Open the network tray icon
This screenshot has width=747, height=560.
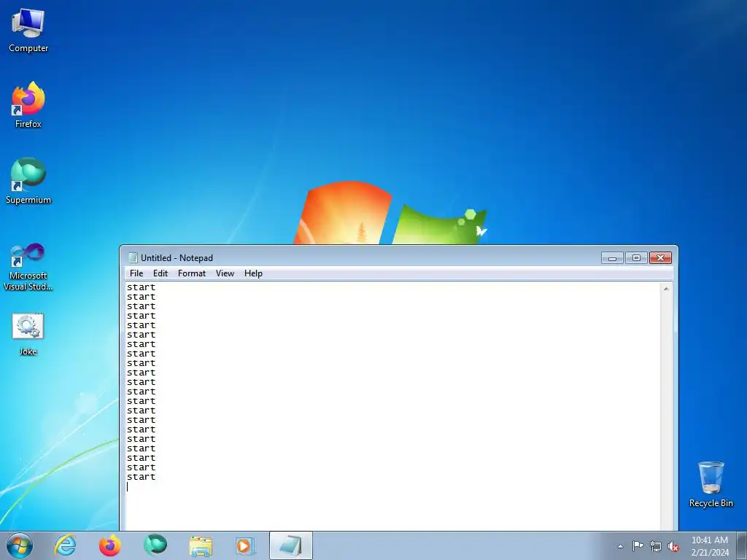656,546
